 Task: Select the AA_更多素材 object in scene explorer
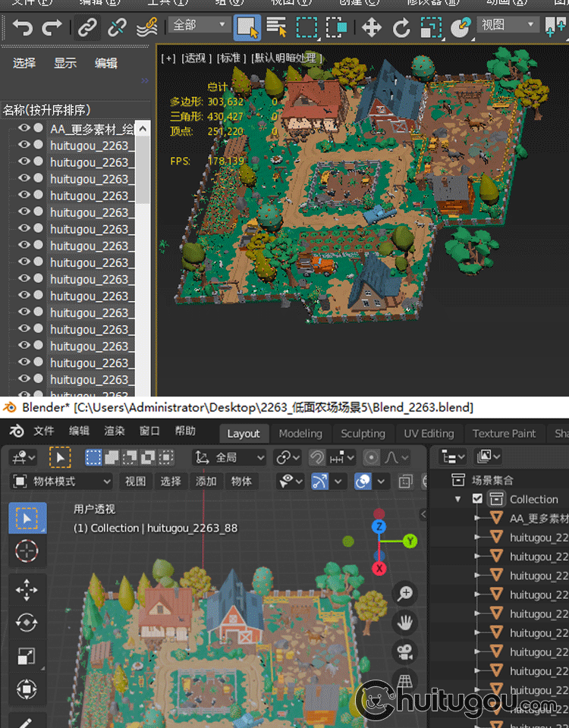coord(92,129)
